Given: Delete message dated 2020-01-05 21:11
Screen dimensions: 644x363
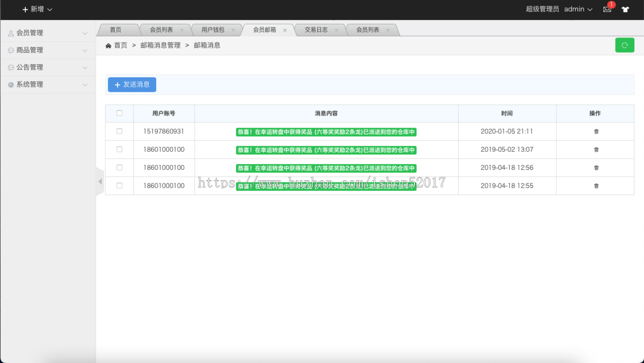Looking at the screenshot, I should [x=596, y=131].
